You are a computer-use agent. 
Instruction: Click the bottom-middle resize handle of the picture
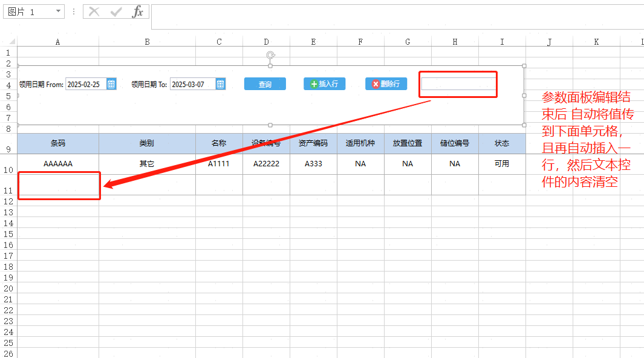tap(270, 125)
